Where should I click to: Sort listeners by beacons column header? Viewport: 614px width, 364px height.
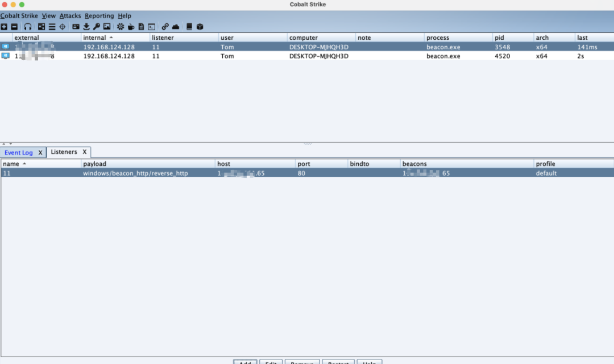pos(467,164)
